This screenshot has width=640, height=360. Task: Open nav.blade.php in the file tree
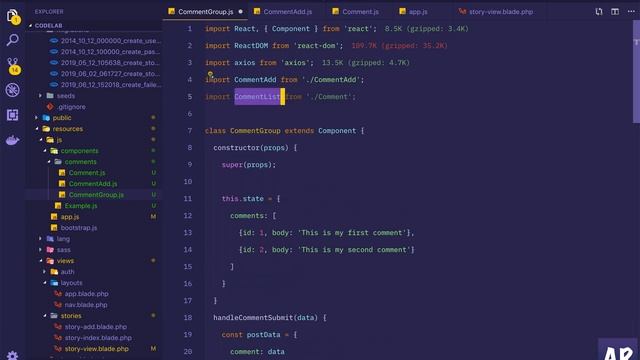[93, 305]
